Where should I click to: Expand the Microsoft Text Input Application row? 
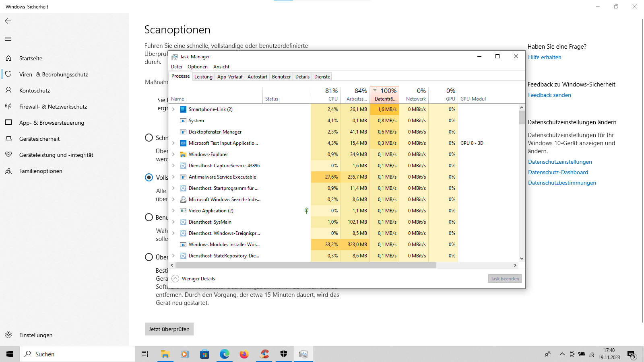(x=173, y=143)
